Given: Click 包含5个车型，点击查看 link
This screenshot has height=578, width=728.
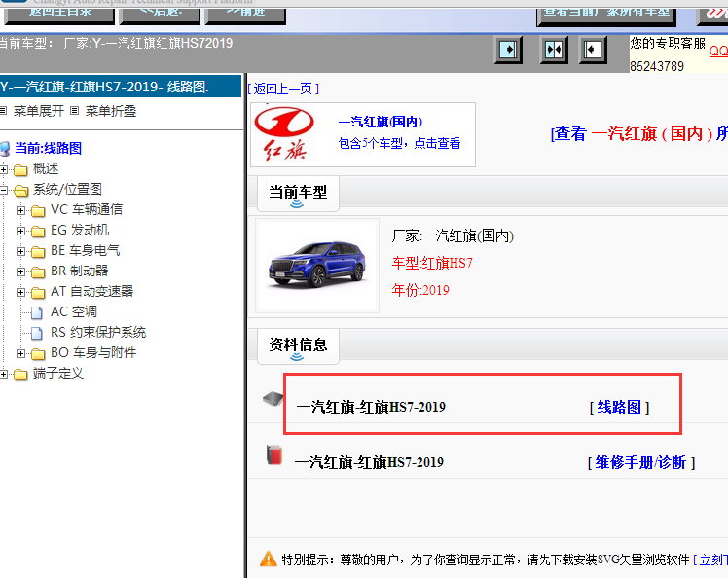Looking at the screenshot, I should pos(399,143).
